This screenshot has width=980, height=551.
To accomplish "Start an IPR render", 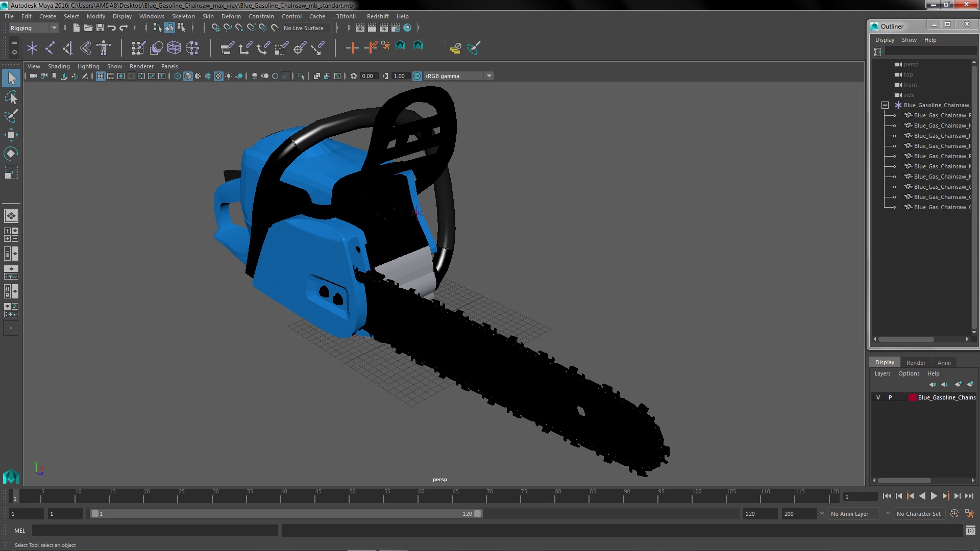I will [384, 28].
